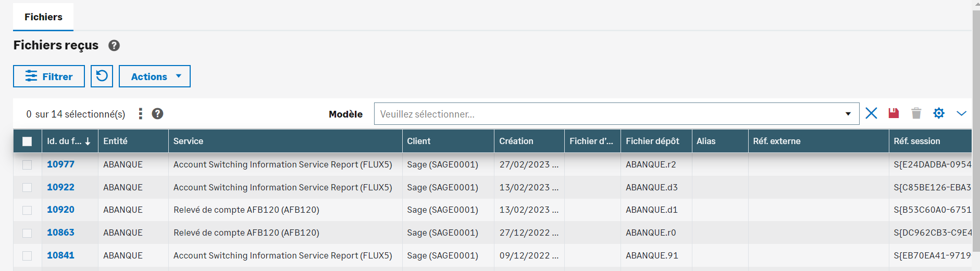
Task: Clear the model with the blue X icon
Action: coord(871,113)
